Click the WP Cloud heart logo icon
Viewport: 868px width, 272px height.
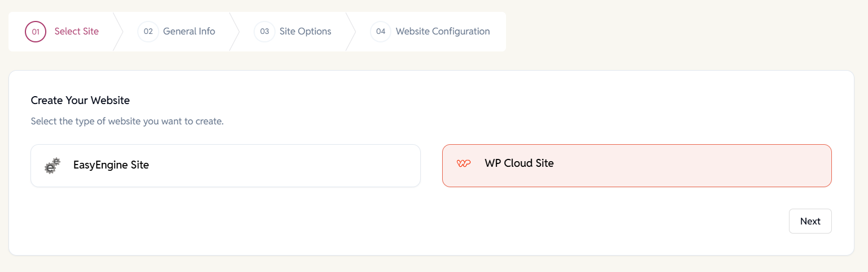click(464, 163)
